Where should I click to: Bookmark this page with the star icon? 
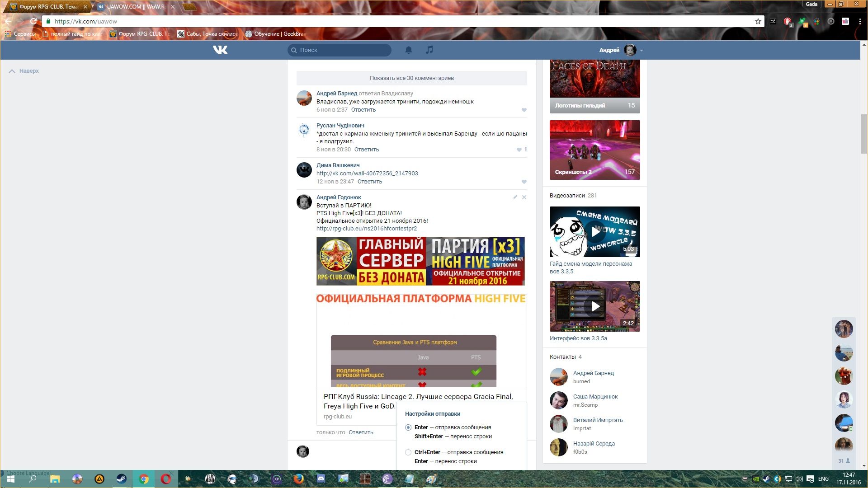(758, 21)
